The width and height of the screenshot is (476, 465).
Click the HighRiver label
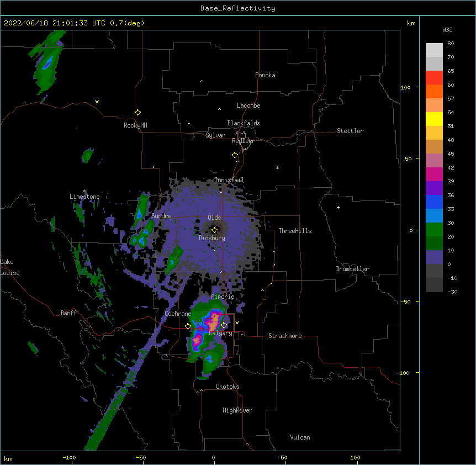click(237, 410)
